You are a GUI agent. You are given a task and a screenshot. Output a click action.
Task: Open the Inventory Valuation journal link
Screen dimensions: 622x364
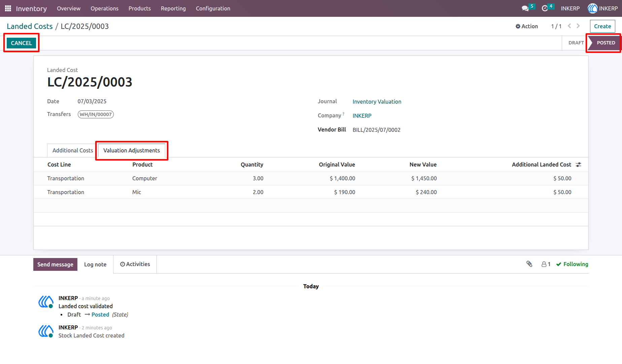tap(377, 102)
